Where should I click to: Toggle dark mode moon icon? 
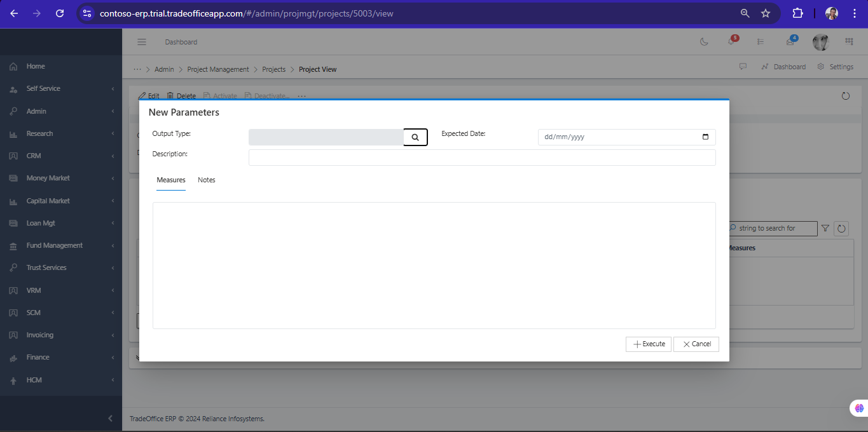click(704, 42)
